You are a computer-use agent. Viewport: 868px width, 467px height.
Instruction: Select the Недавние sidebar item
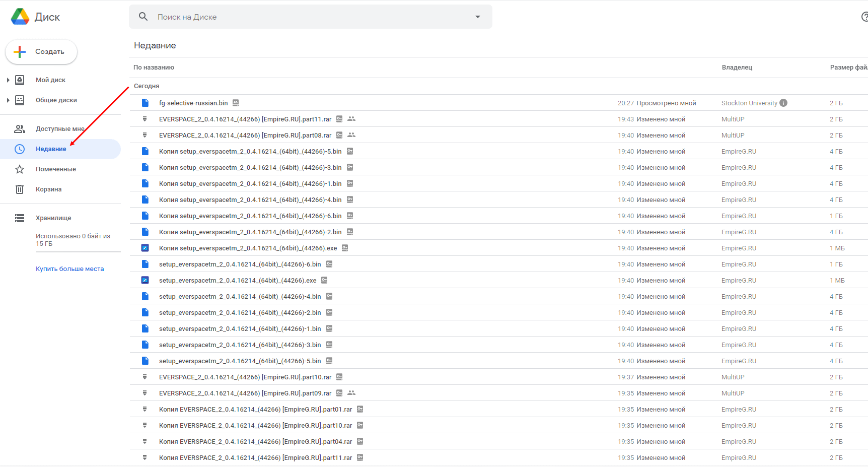coord(51,149)
